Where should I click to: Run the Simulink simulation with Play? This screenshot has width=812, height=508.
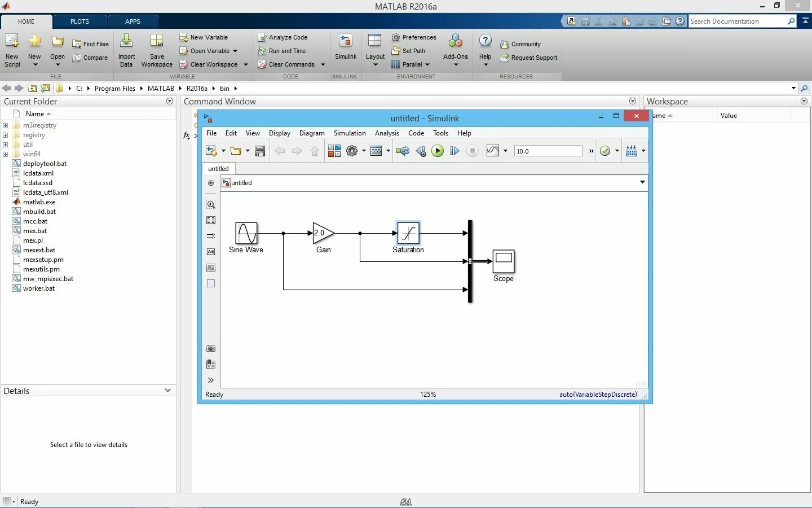438,151
